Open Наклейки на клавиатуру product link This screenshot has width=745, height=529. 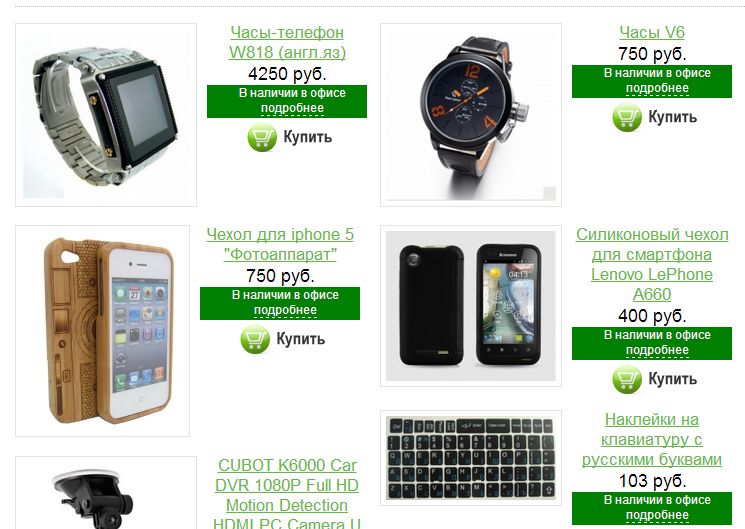pyautogui.click(x=652, y=440)
